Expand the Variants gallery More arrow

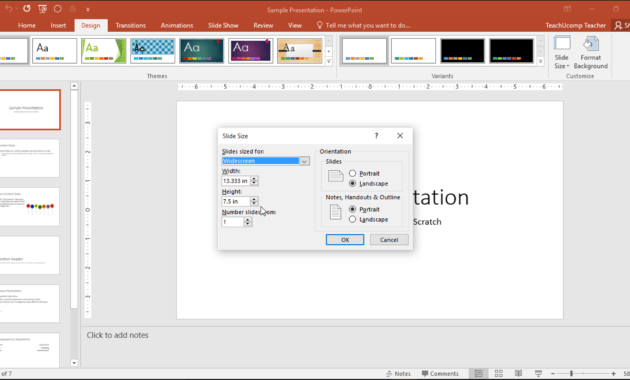click(x=540, y=61)
